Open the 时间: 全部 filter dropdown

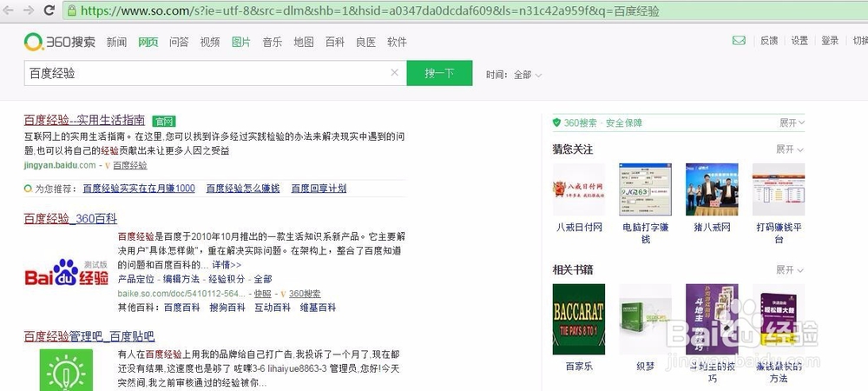(514, 74)
